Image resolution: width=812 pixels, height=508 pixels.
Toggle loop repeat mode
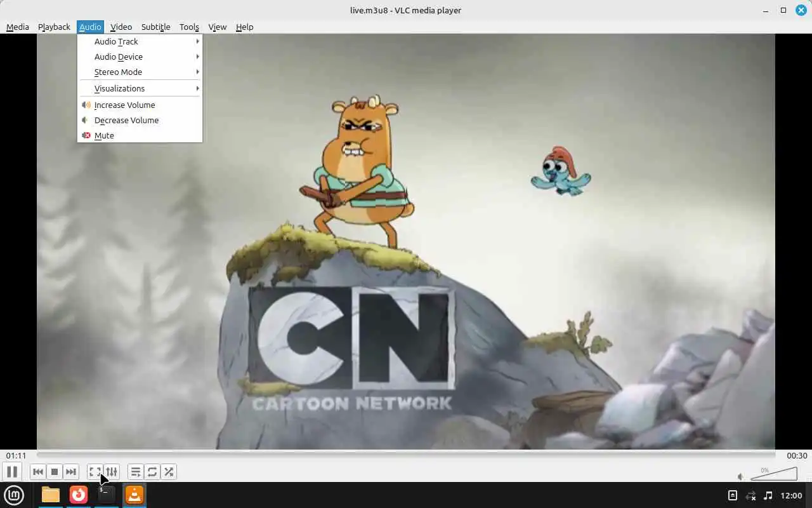tap(152, 472)
